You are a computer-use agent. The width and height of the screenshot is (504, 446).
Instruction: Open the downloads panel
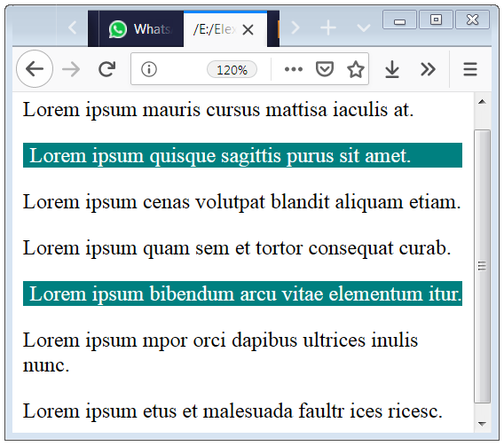[x=392, y=69]
